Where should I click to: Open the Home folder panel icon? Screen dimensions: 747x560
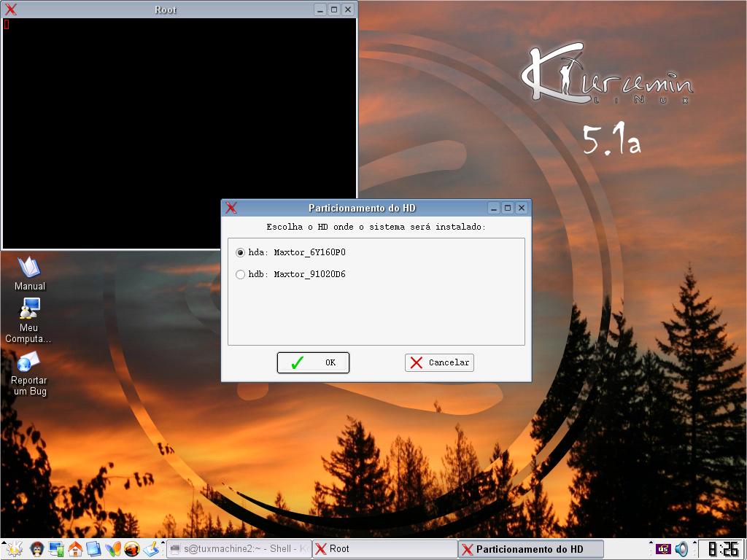[x=75, y=549]
